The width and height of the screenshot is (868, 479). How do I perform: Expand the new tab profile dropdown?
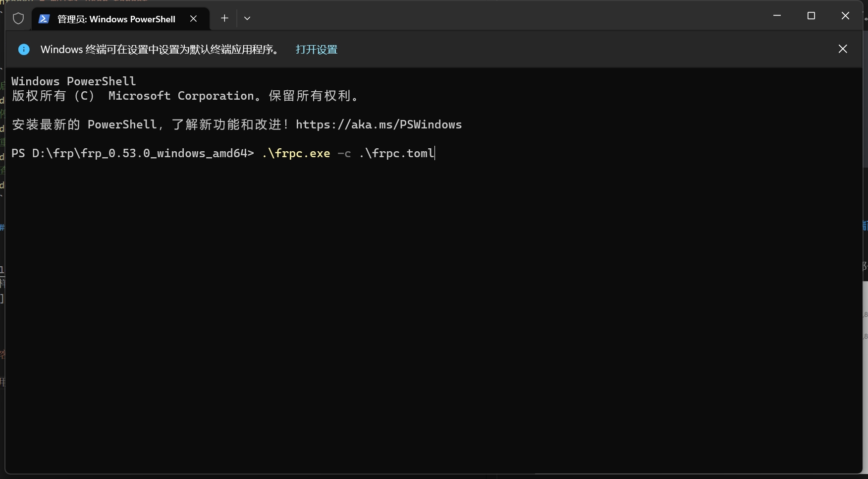[247, 18]
